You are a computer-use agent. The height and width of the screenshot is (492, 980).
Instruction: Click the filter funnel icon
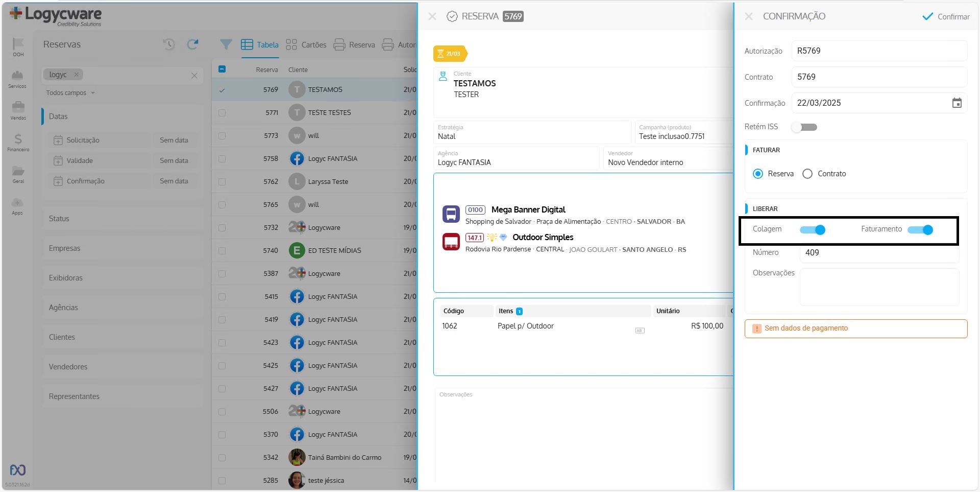coord(226,44)
